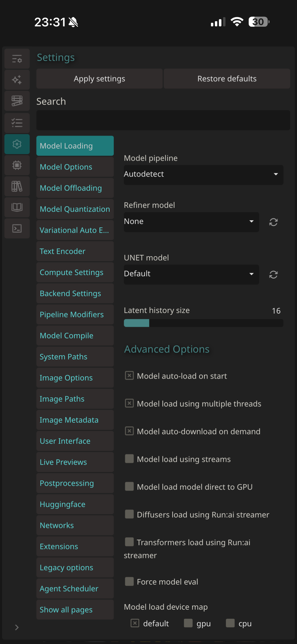
Task: Select gpu for Model load device map
Action: (x=188, y=623)
